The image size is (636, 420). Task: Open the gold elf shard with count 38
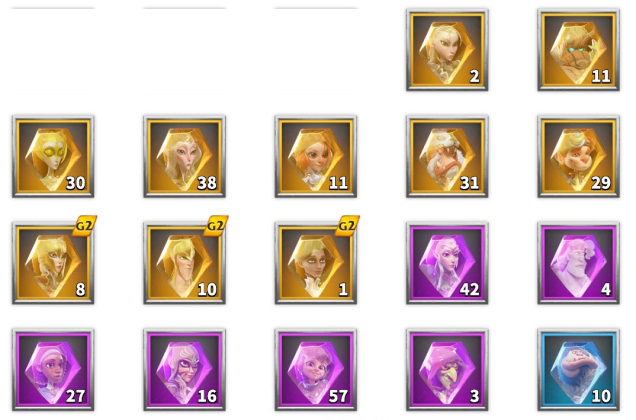[x=185, y=157]
